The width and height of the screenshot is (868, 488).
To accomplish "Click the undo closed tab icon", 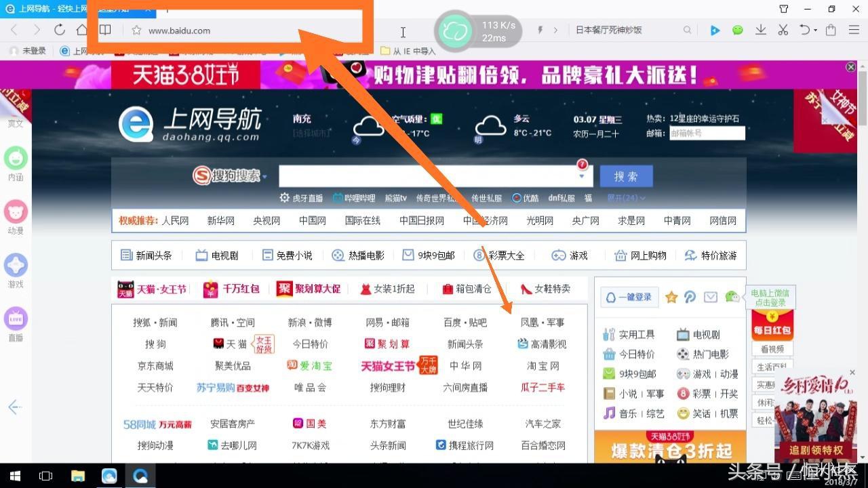I will [x=805, y=30].
